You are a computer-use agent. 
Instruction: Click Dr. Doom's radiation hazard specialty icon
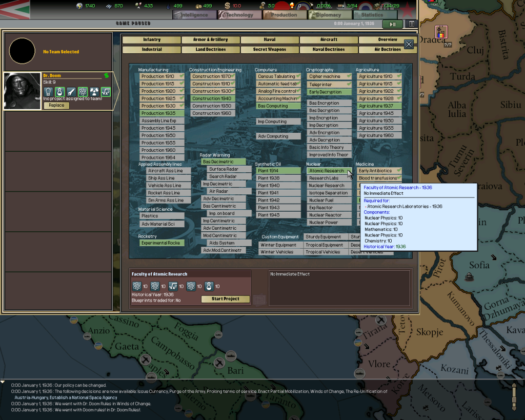tap(94, 92)
